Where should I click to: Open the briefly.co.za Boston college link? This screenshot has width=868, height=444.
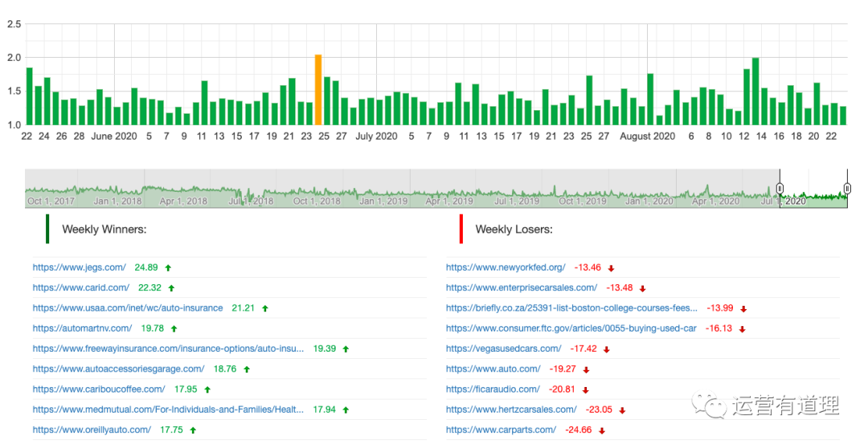pos(571,308)
